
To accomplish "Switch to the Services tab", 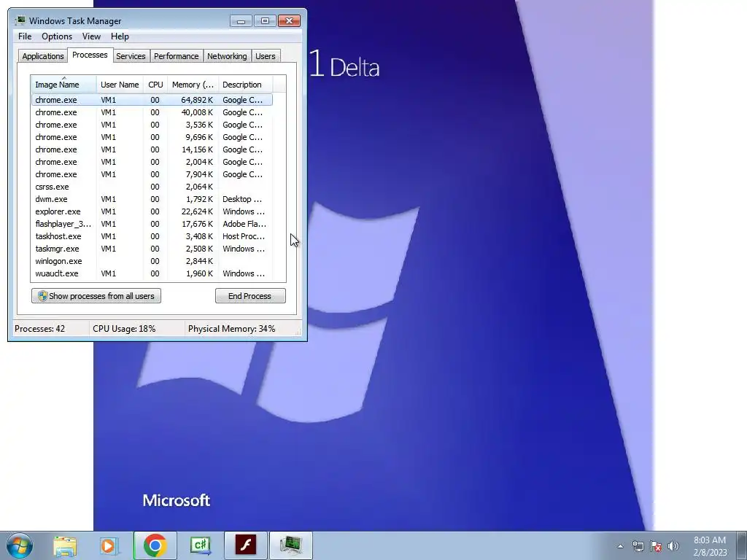I will pyautogui.click(x=131, y=56).
